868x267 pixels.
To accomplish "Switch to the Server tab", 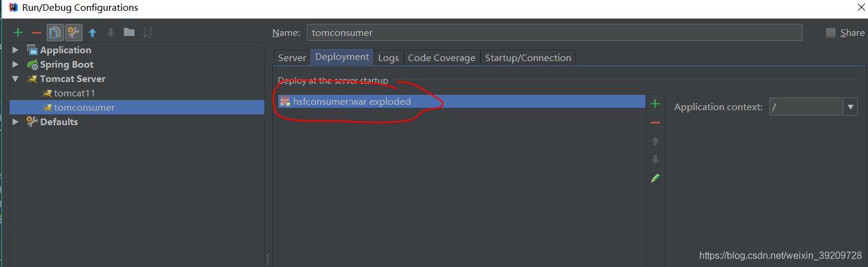I will coord(292,58).
